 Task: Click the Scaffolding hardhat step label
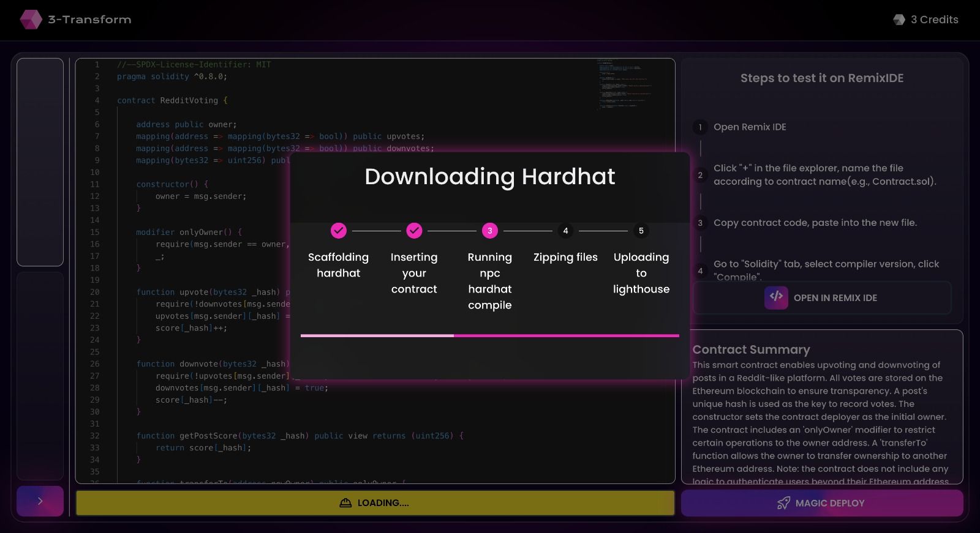click(339, 265)
